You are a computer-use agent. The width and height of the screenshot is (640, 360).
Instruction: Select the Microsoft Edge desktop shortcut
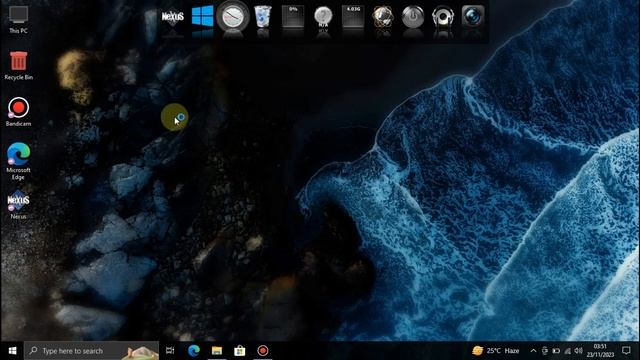click(18, 161)
